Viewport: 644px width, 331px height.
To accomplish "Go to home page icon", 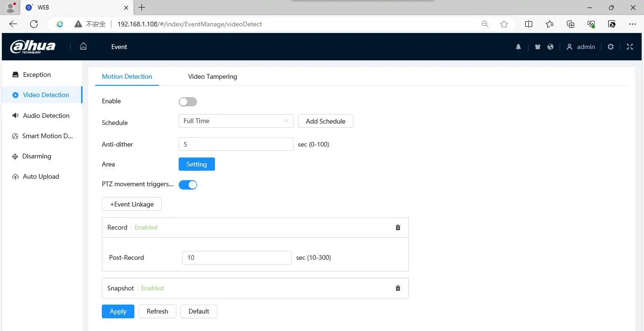I will pos(83,46).
